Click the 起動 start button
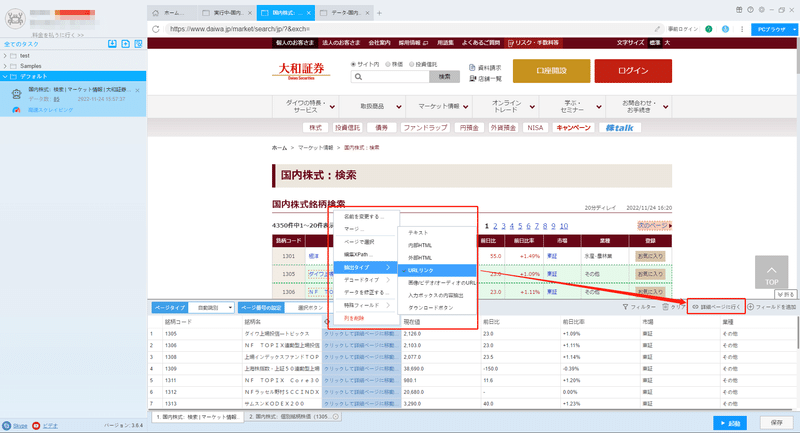Viewport: 800px width, 433px height. pyautogui.click(x=730, y=423)
